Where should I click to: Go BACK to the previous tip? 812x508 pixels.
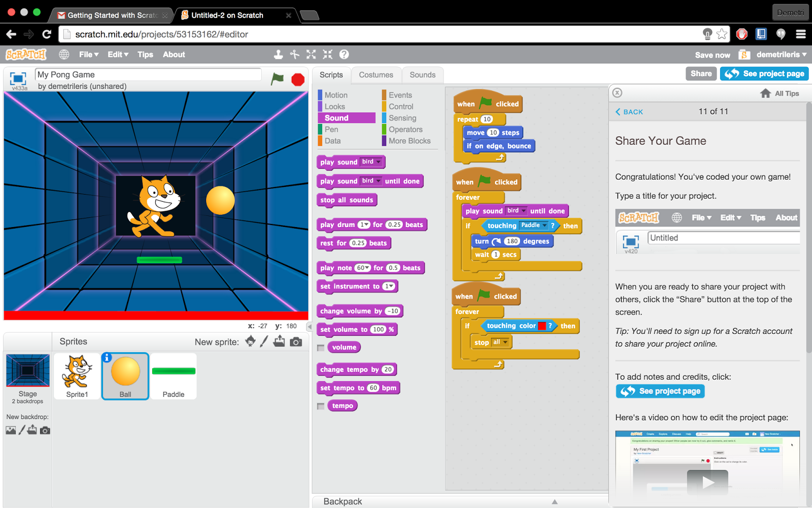629,112
